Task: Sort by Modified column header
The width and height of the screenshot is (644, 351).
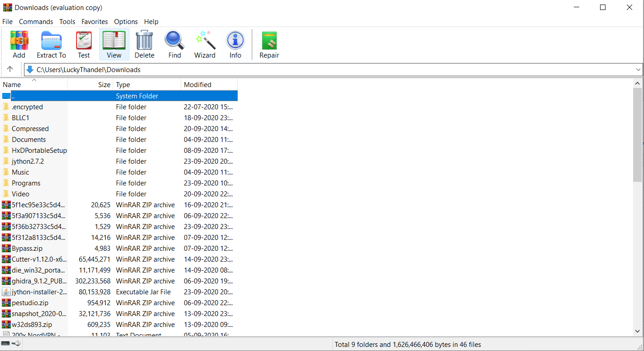Action: click(x=209, y=84)
